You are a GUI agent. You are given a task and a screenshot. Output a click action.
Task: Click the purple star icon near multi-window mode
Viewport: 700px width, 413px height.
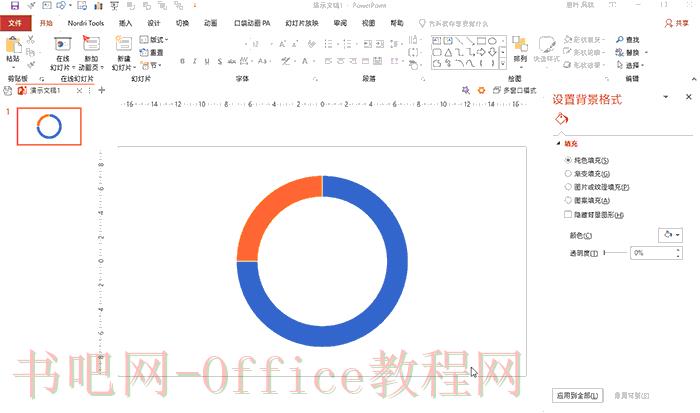tap(466, 90)
